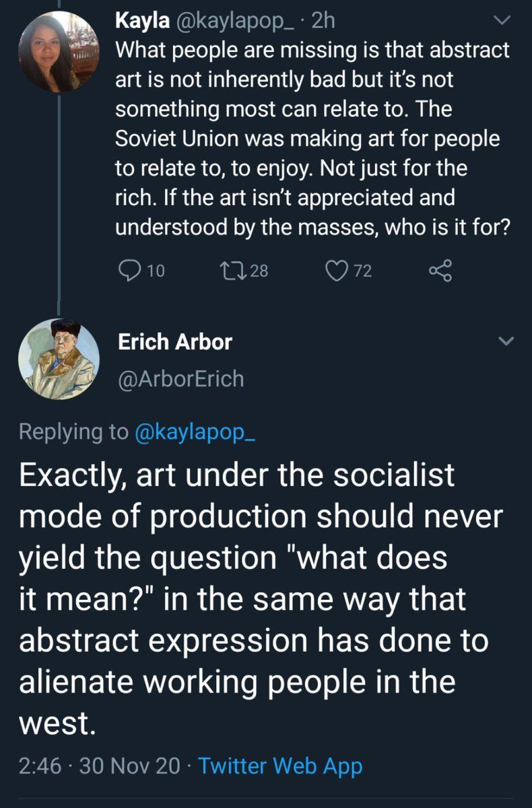Click the 2:46 · 30 Nov 20 timestamp

(100, 767)
